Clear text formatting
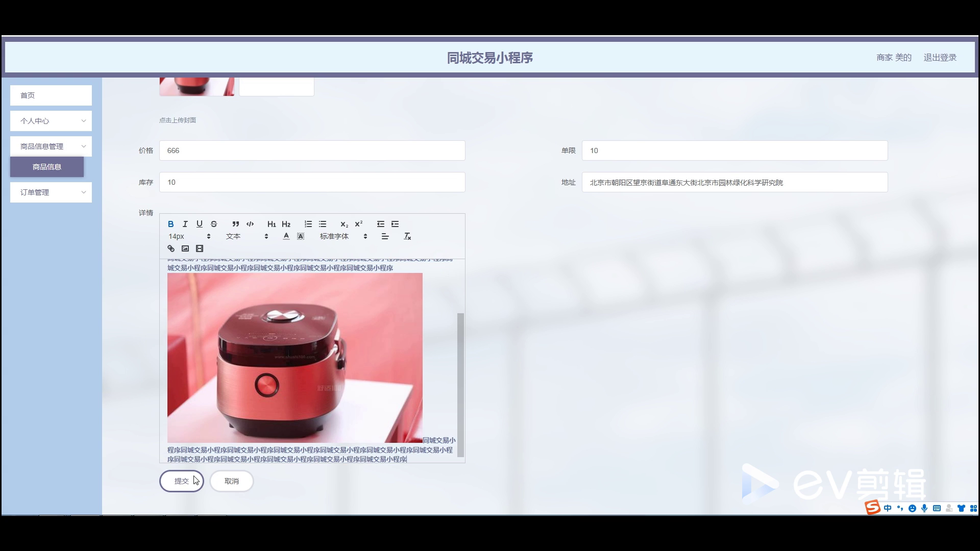Viewport: 980px width, 551px height. 407,236
